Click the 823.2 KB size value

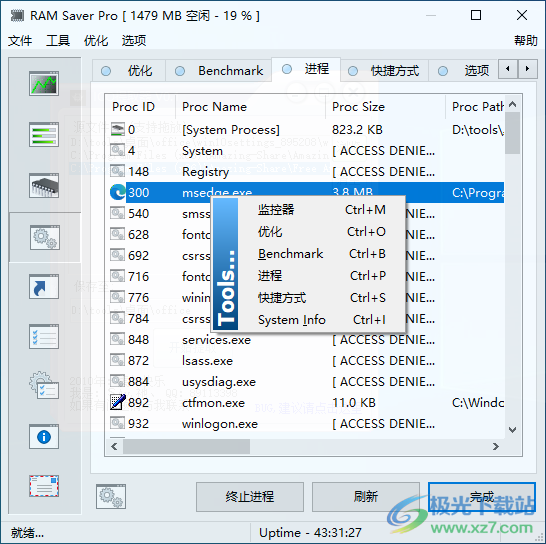click(357, 130)
